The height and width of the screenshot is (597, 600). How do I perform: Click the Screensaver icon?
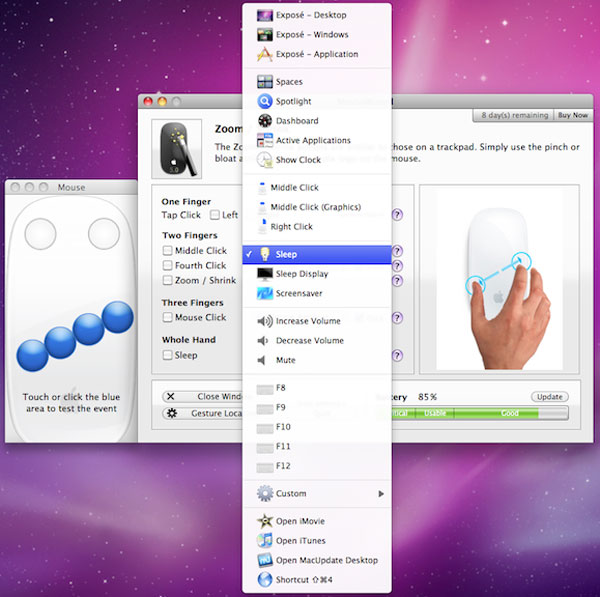(264, 293)
